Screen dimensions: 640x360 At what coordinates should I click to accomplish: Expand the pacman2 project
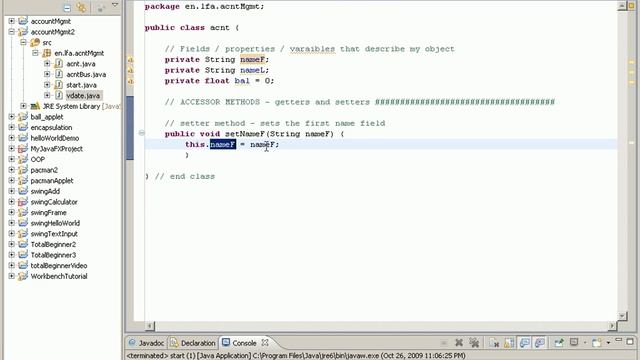click(11, 170)
